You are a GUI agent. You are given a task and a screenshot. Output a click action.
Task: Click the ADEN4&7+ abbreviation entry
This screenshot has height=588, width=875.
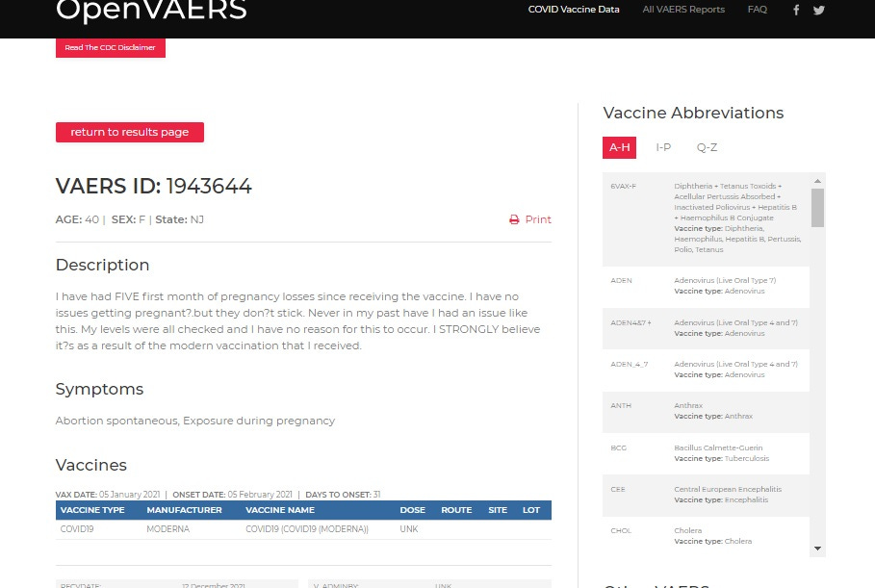pyautogui.click(x=706, y=328)
